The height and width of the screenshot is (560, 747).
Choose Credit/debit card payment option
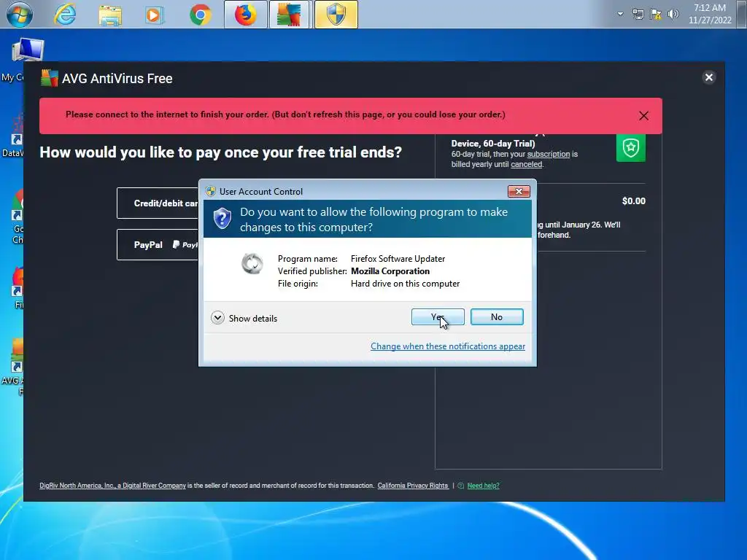click(158, 203)
